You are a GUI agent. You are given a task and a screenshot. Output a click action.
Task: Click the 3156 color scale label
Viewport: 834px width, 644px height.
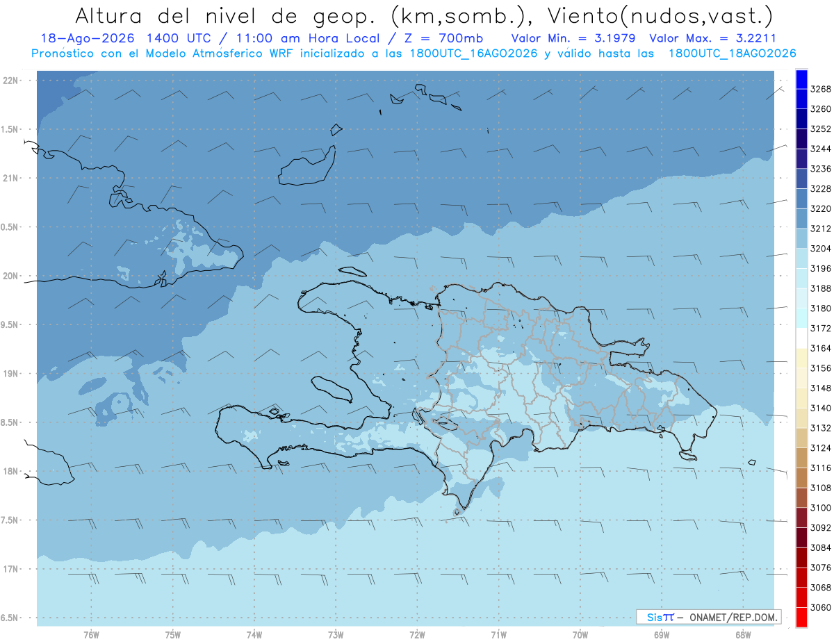[x=821, y=368]
